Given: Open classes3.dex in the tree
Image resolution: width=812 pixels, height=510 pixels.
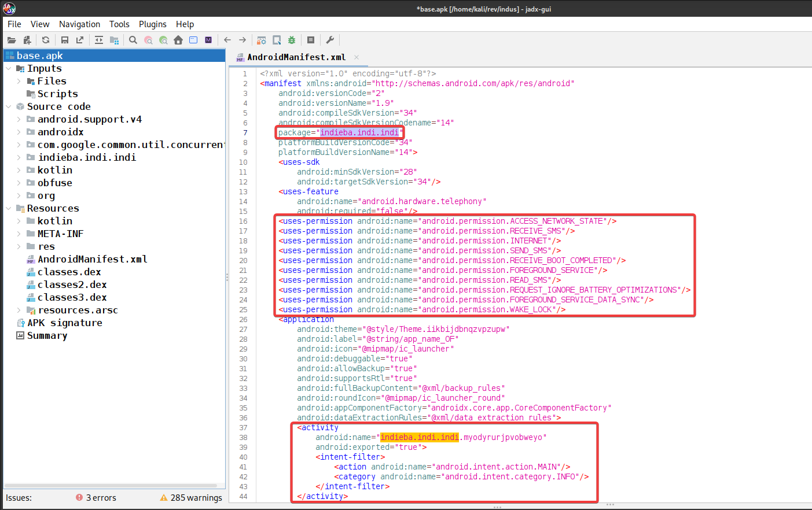Looking at the screenshot, I should pos(72,297).
